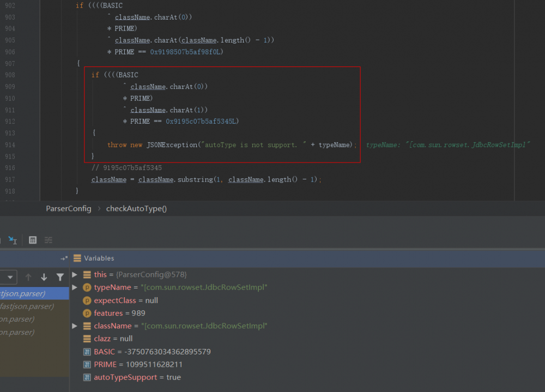Select the features = 989 variable

(108, 313)
